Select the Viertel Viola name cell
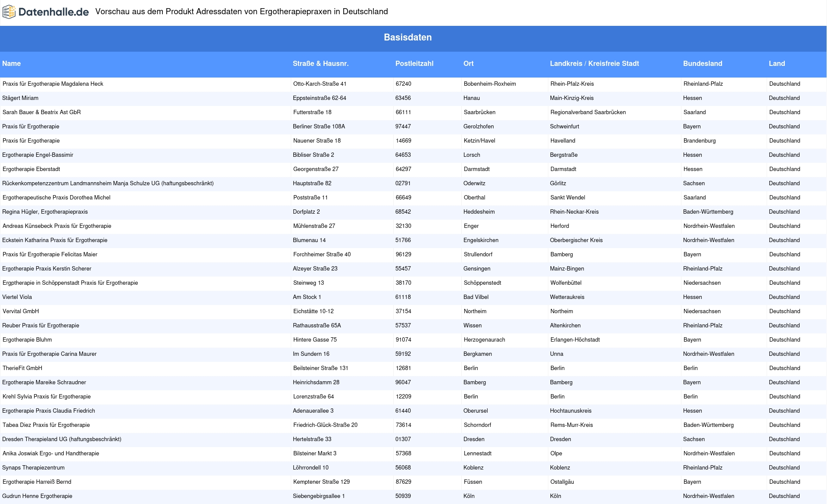827x504 pixels. tap(17, 297)
